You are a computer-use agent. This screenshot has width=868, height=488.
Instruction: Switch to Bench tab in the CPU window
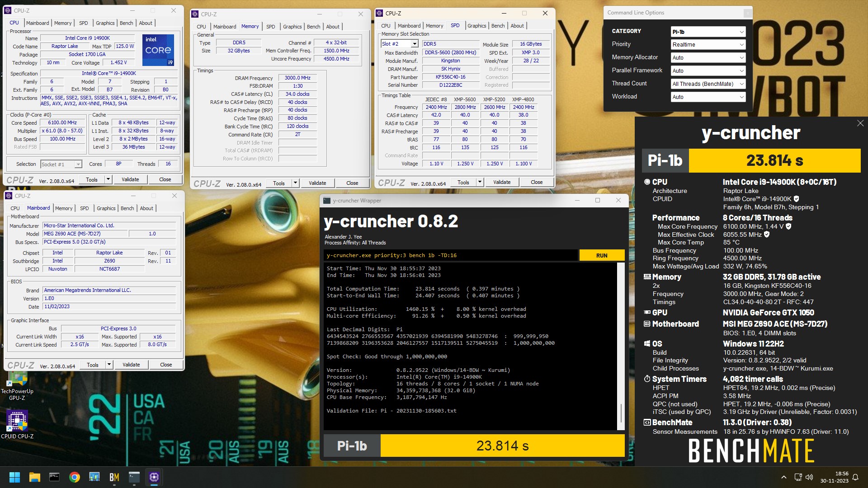(x=127, y=23)
